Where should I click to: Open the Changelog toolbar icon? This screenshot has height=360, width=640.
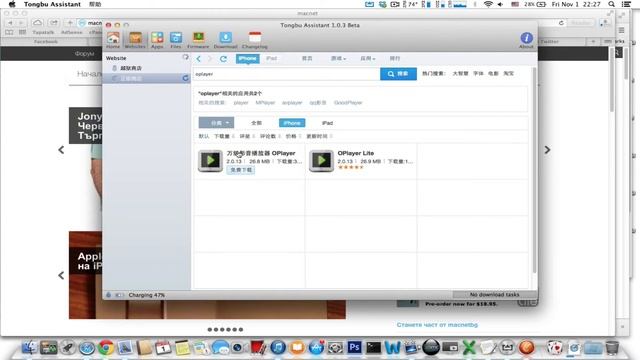click(255, 40)
